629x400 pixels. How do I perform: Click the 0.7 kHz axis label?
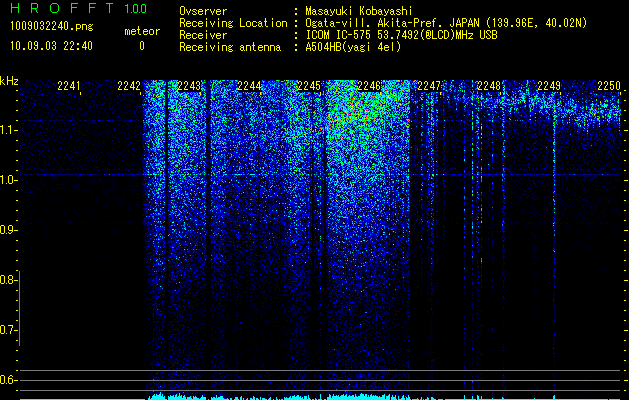pos(8,330)
